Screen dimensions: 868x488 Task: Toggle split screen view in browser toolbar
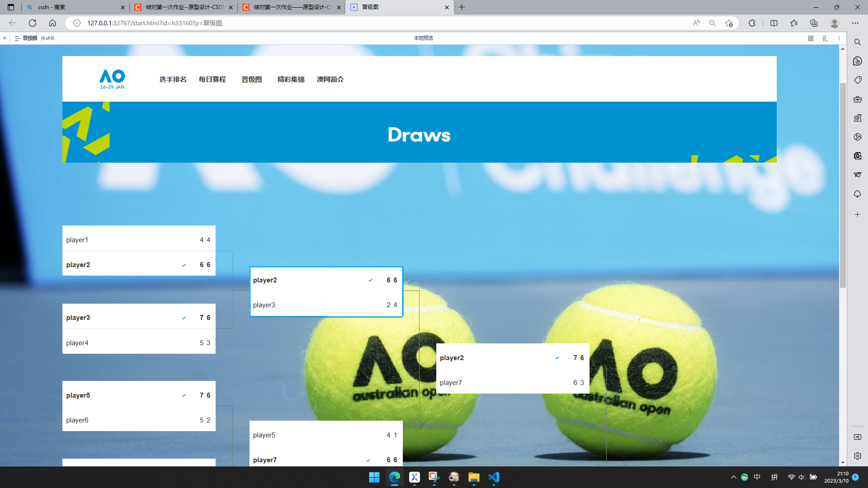pyautogui.click(x=774, y=23)
